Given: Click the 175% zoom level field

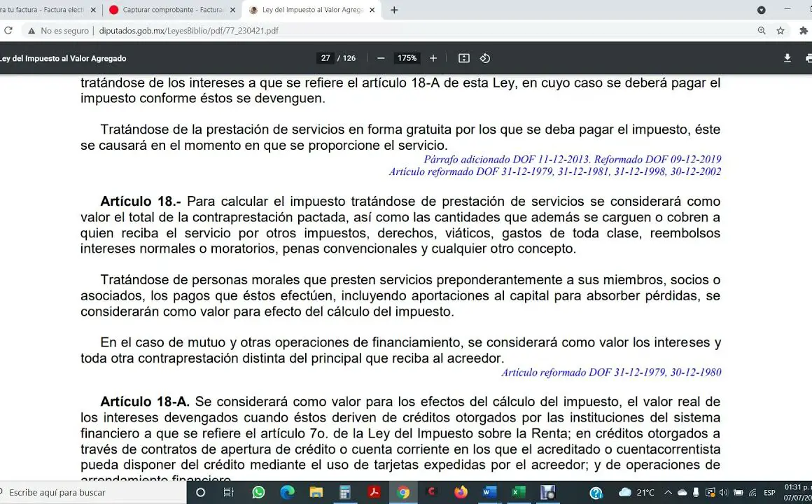Looking at the screenshot, I should point(407,58).
